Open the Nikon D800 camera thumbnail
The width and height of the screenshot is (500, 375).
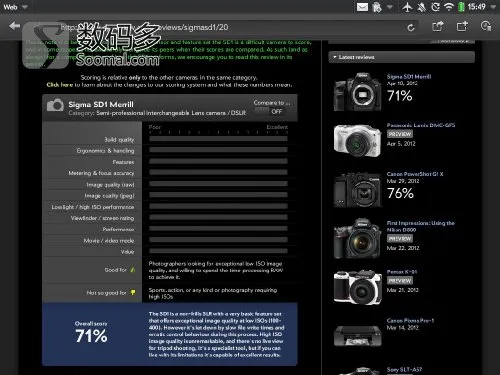tap(357, 238)
